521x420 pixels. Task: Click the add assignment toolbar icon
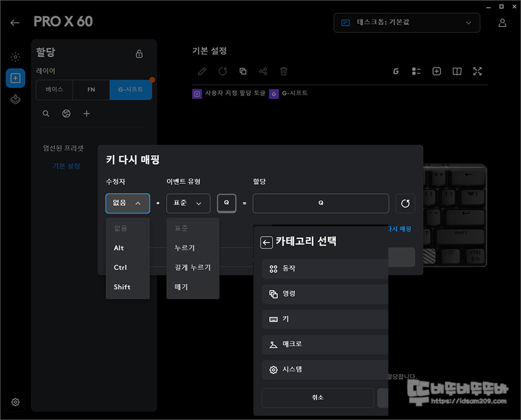436,71
